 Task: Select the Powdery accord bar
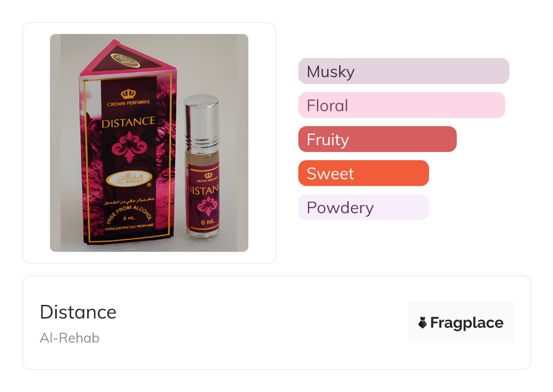[x=363, y=207]
